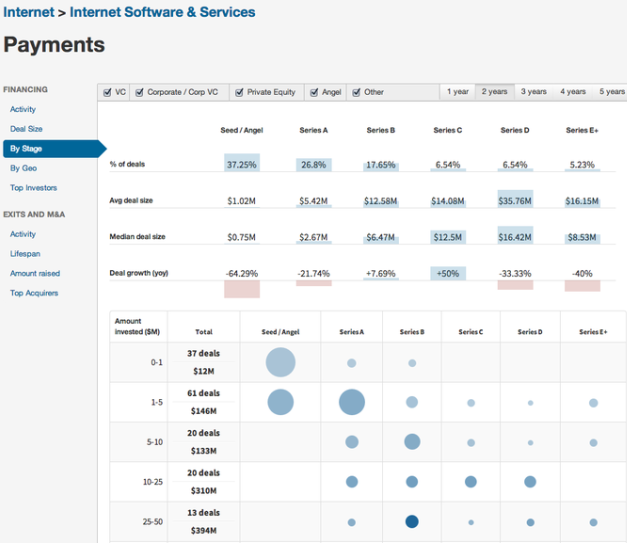Viewport: 627px width, 543px height.
Task: Click the Series D bubble in 10-25 row
Action: (x=530, y=481)
